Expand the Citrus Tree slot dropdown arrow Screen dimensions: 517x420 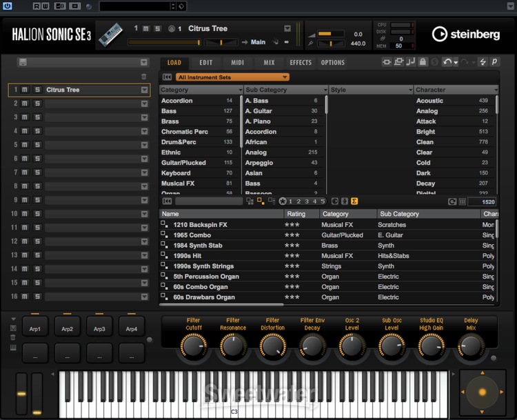point(145,90)
